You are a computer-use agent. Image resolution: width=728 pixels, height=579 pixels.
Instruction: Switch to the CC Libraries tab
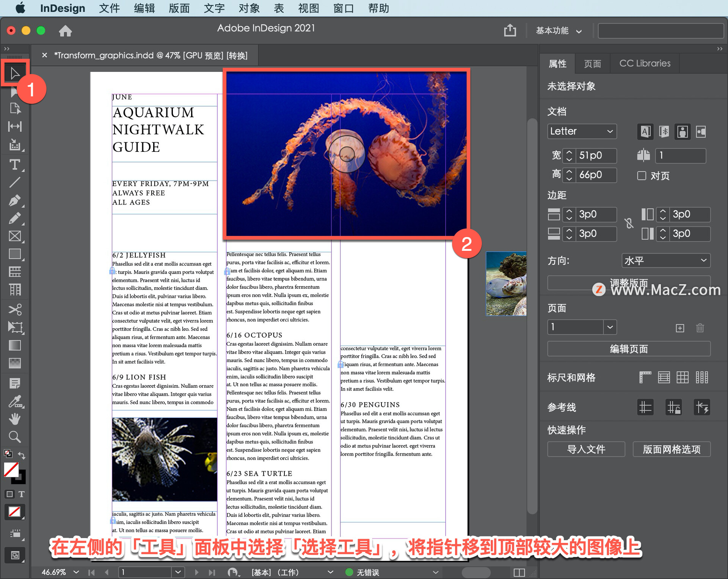point(645,63)
